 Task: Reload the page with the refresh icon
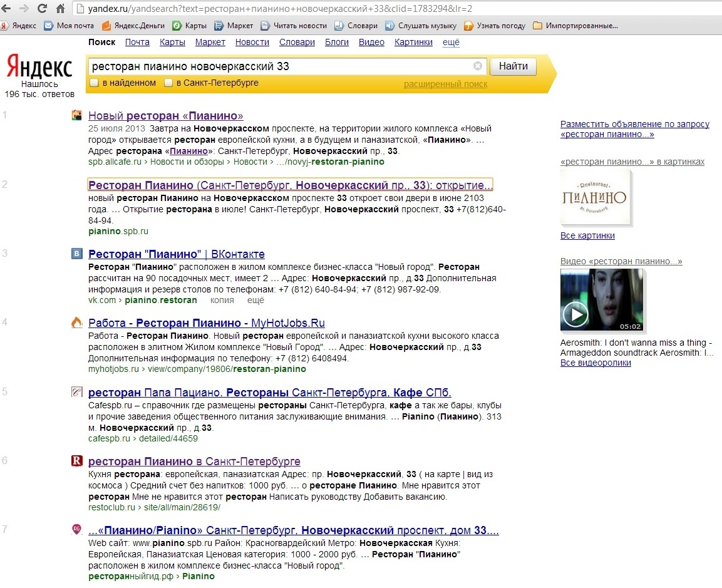click(42, 8)
